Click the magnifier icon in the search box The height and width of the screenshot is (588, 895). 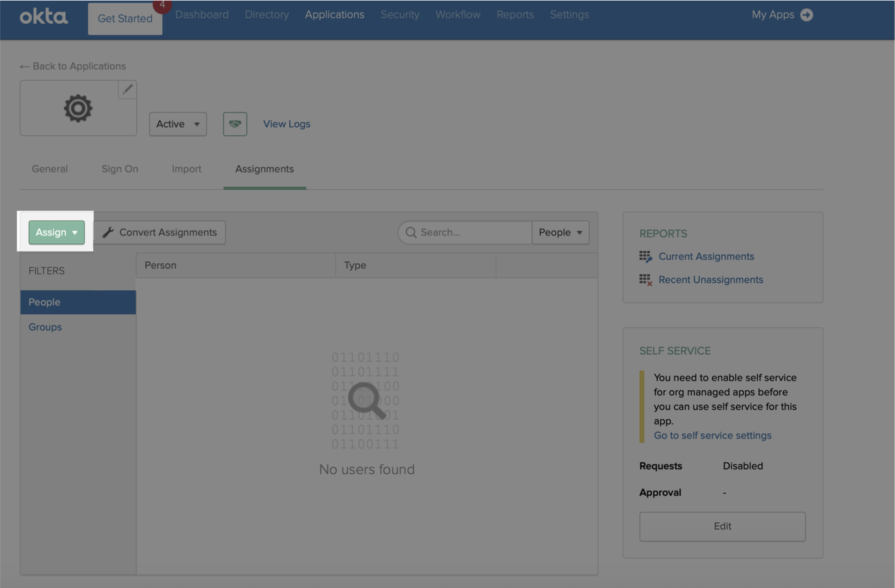[x=411, y=232]
